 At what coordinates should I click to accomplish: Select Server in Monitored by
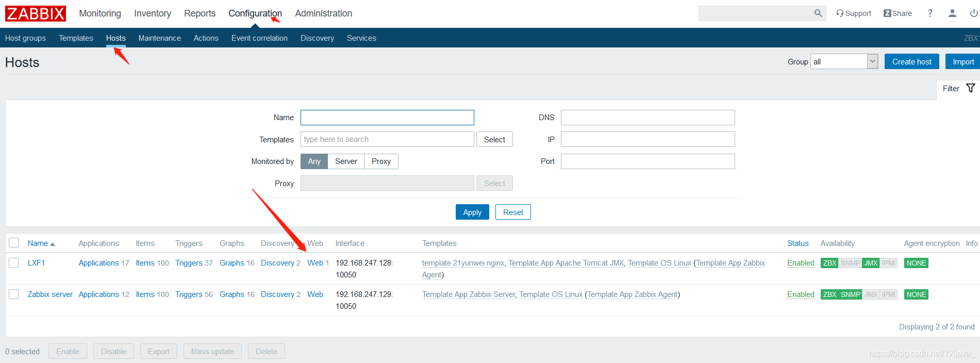pos(346,161)
